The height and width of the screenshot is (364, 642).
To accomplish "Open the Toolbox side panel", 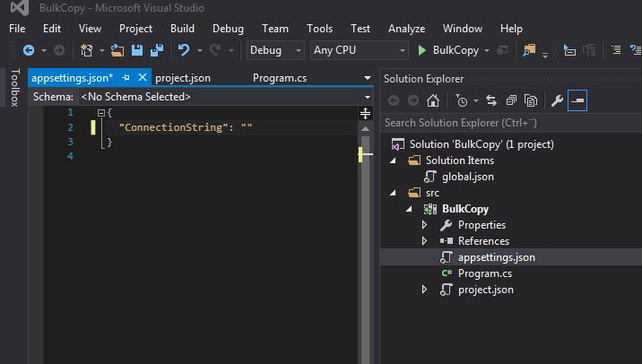I will 13,88.
